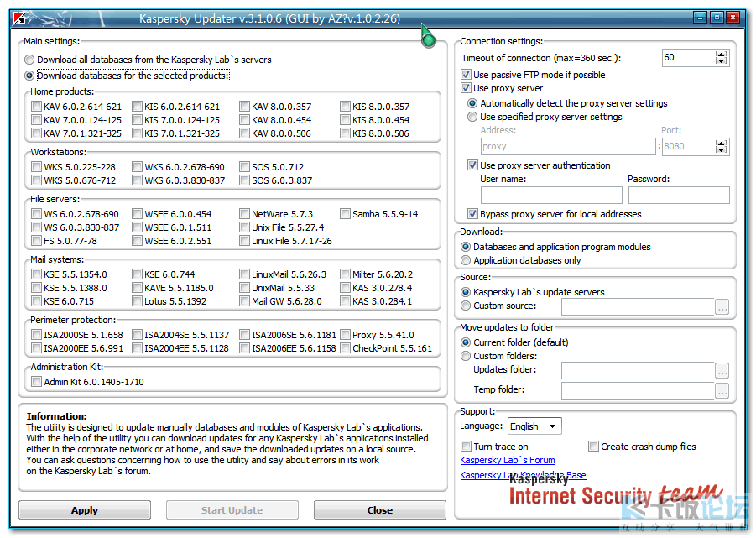Viewport: 756px width, 538px height.
Task: Browse for the Custom source path
Action: point(722,306)
